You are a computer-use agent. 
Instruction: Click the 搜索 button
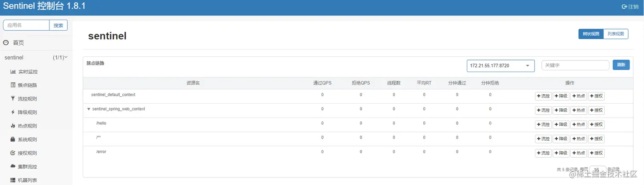[x=58, y=25]
